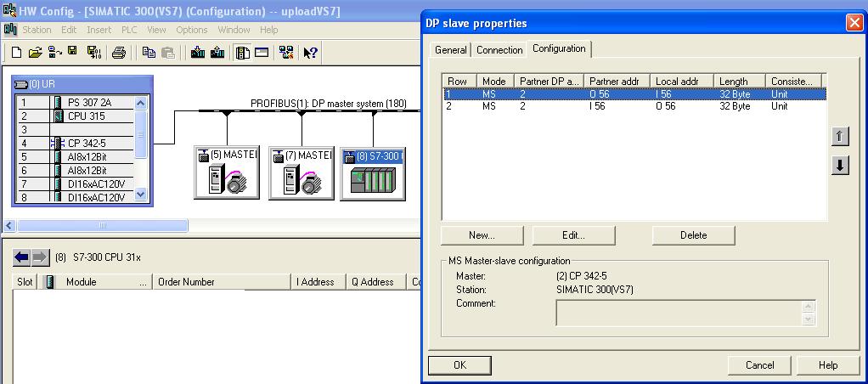Open the Options menu

point(192,30)
